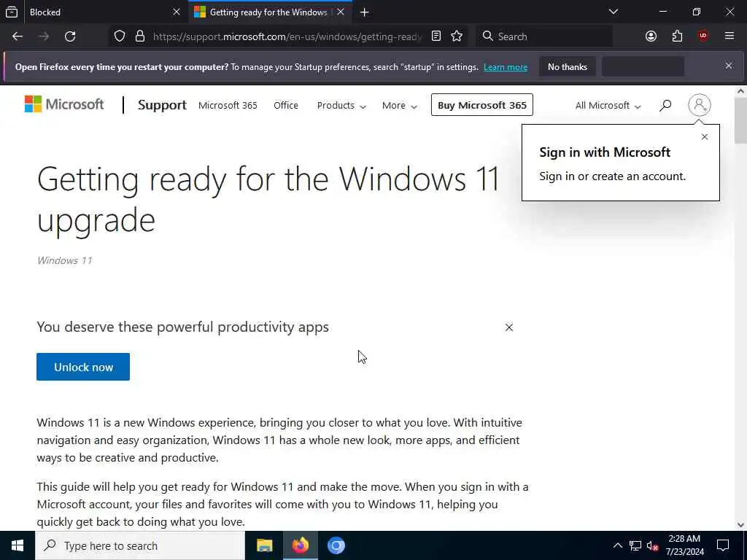The width and height of the screenshot is (747, 560).
Task: Open the Firefox View icon left of tabs
Action: 12,12
